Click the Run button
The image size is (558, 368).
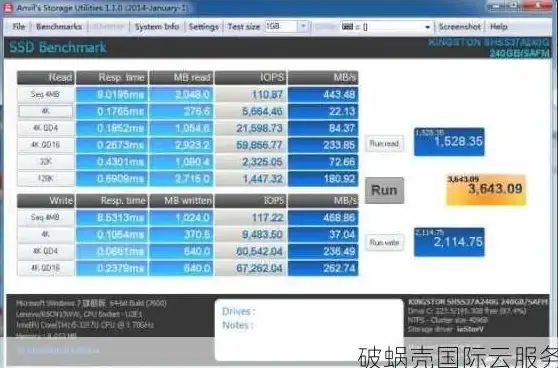pos(384,190)
